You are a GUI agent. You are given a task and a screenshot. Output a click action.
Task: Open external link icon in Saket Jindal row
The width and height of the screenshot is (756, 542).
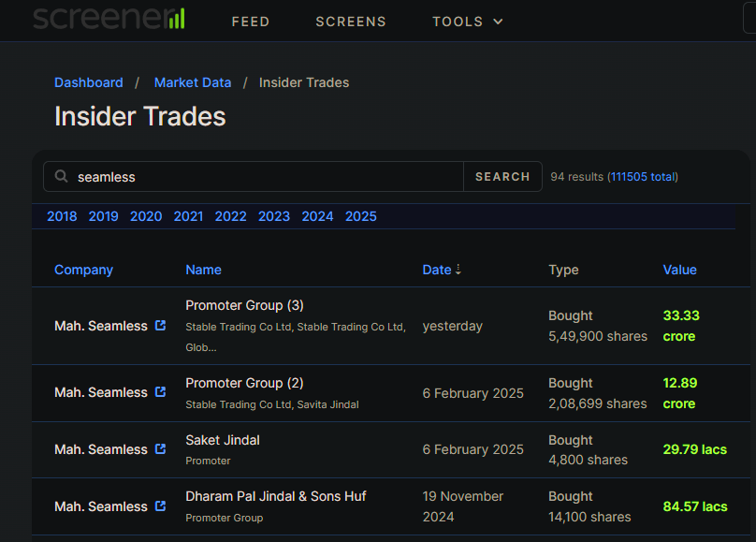tap(160, 449)
